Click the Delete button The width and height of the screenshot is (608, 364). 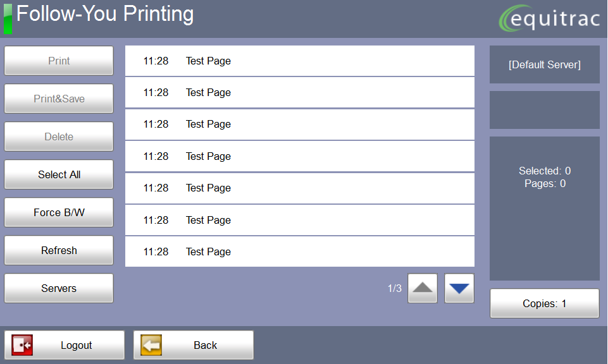click(x=59, y=136)
